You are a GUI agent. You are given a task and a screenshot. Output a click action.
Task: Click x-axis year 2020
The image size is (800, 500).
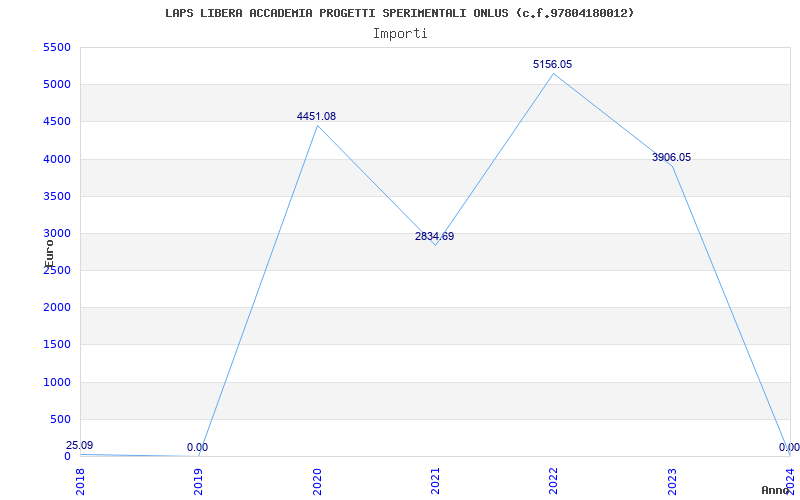pyautogui.click(x=317, y=481)
